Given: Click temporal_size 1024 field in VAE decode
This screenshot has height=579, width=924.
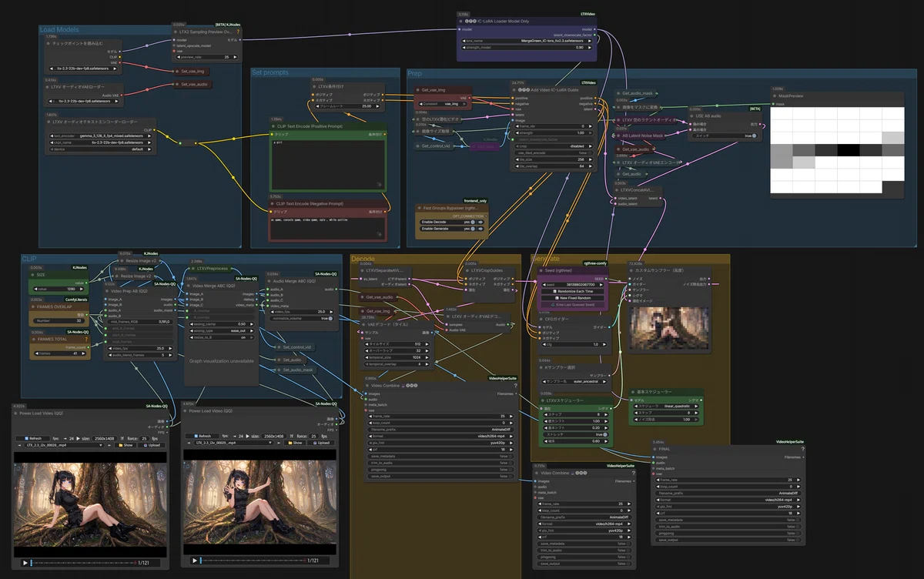Looking at the screenshot, I should [397, 358].
